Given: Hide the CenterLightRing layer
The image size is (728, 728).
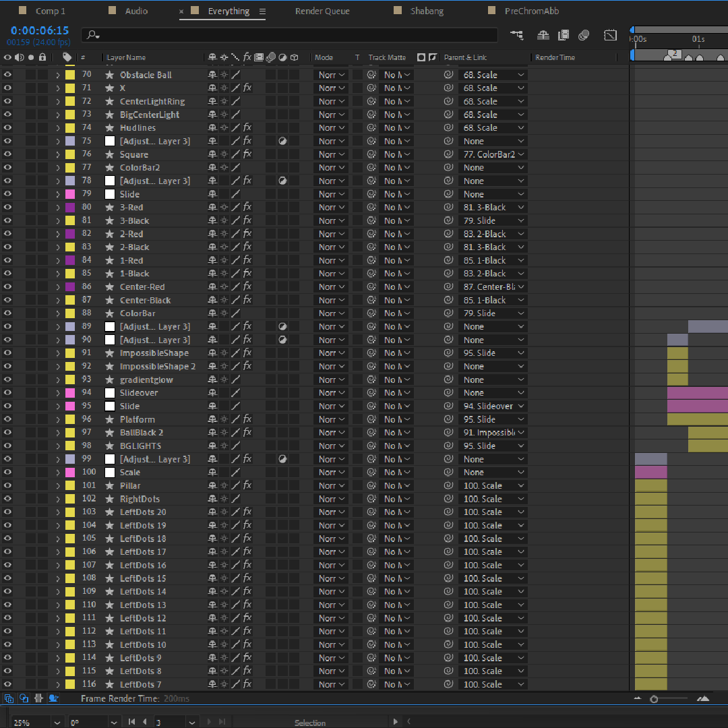Looking at the screenshot, I should pyautogui.click(x=7, y=101).
